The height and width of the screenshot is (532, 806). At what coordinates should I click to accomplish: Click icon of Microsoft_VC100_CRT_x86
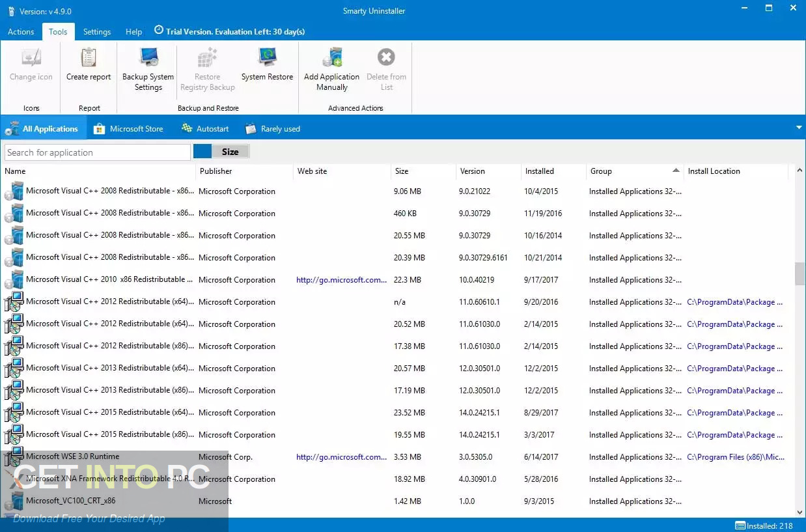pyautogui.click(x=14, y=501)
